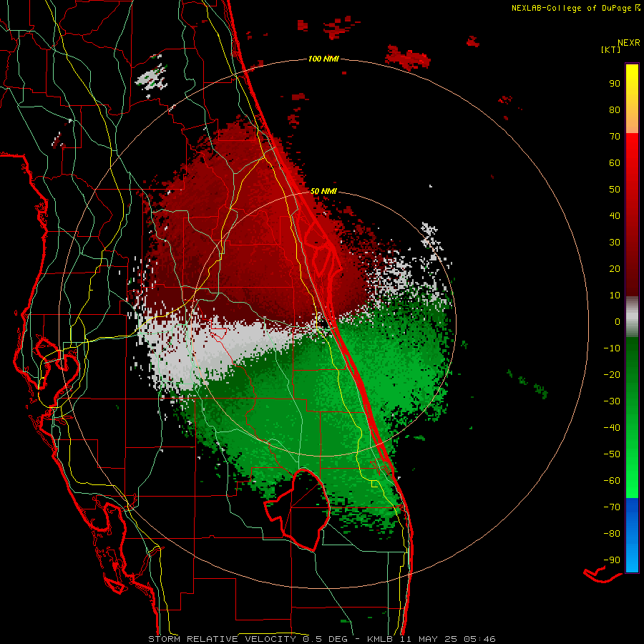Click the -30 knot scale label

[x=612, y=401]
